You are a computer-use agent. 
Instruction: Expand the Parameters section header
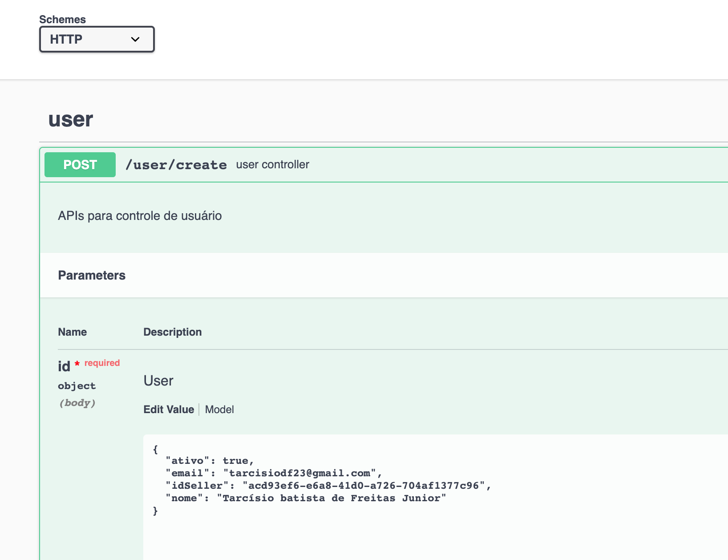click(x=91, y=275)
